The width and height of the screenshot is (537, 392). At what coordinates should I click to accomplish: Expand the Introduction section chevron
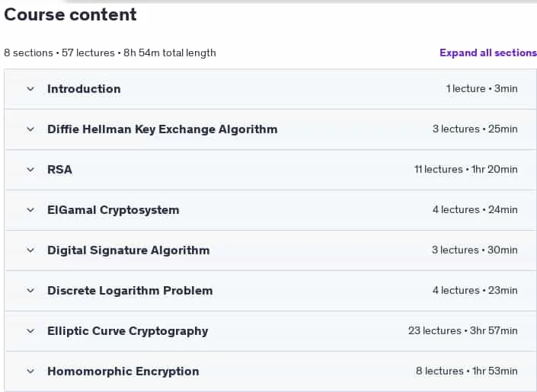pyautogui.click(x=30, y=89)
